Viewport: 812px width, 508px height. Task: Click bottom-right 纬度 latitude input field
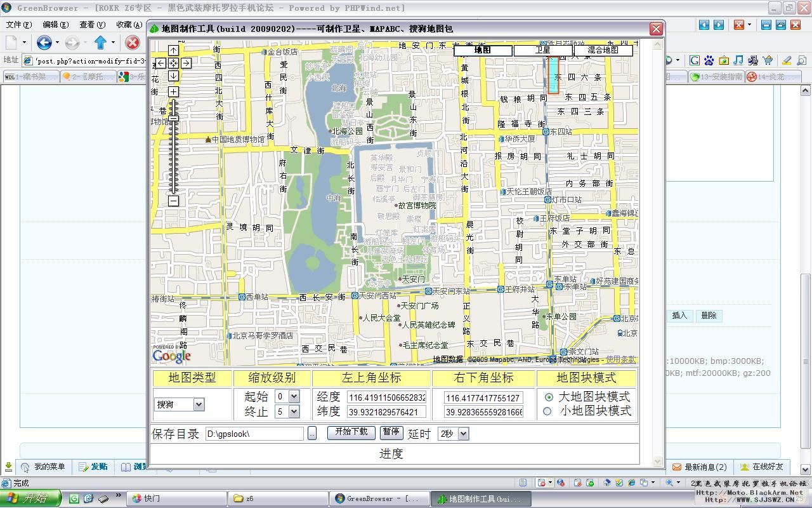pos(483,412)
